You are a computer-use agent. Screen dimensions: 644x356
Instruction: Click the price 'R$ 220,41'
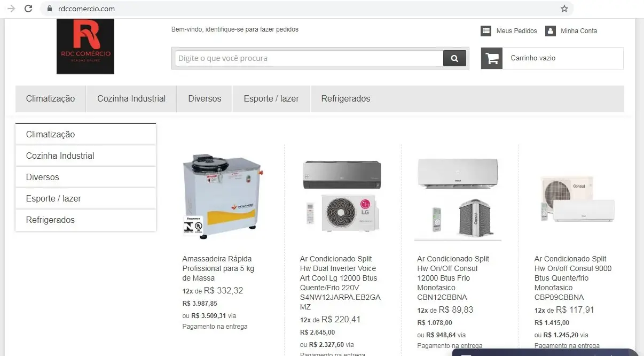click(341, 320)
